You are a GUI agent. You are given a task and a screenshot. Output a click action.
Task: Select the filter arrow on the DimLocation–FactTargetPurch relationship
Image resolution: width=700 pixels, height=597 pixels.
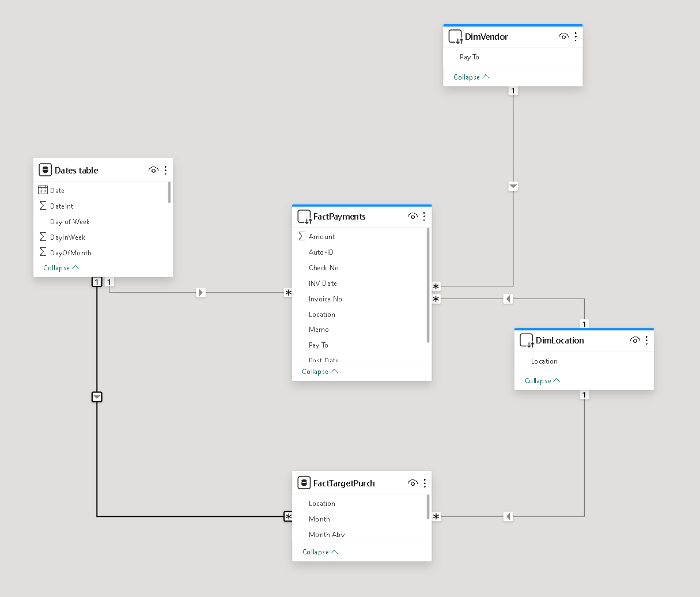click(508, 516)
